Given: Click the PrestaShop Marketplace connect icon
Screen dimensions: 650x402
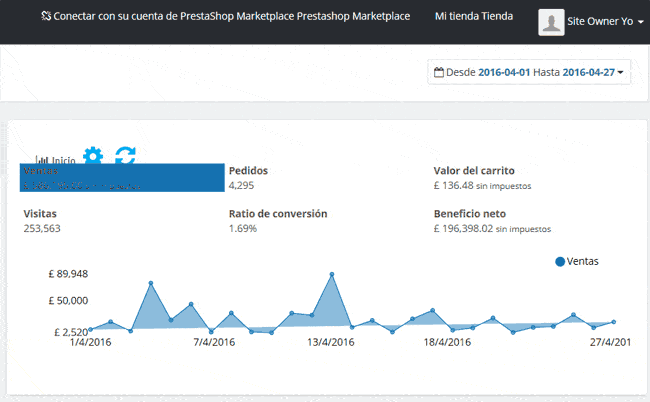Looking at the screenshot, I should [x=46, y=16].
